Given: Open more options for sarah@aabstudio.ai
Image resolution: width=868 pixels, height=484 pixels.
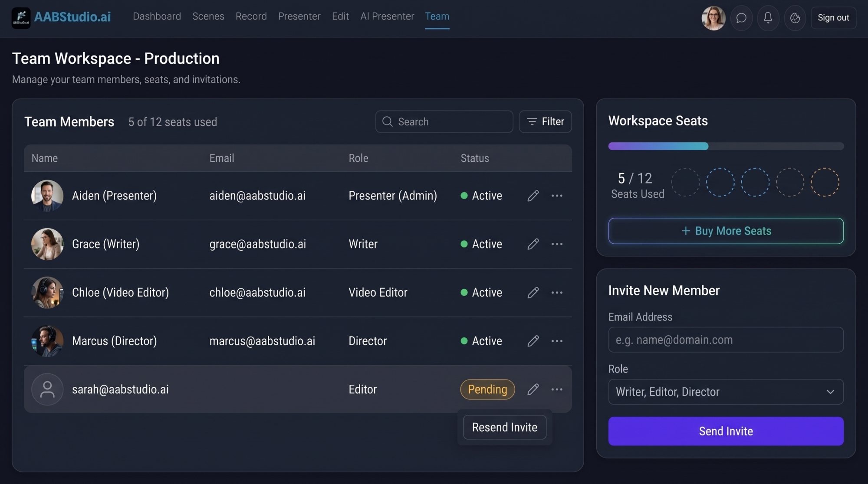Looking at the screenshot, I should pyautogui.click(x=557, y=389).
